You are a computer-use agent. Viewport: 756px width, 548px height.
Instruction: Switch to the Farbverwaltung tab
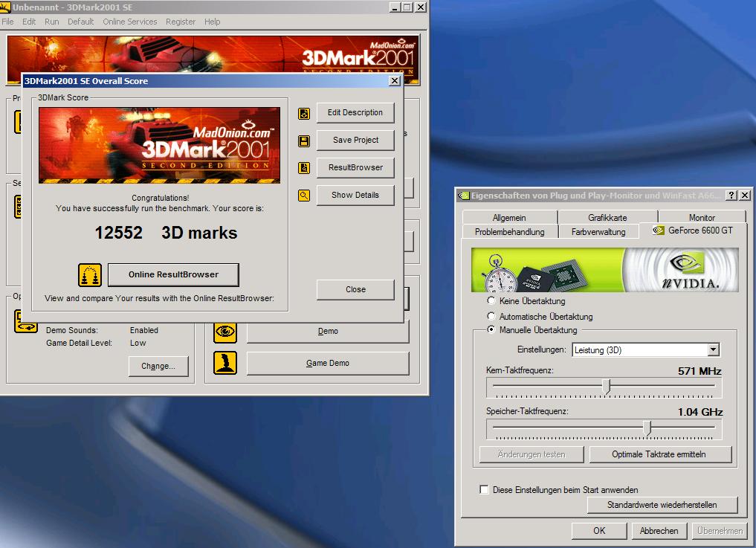pos(598,231)
